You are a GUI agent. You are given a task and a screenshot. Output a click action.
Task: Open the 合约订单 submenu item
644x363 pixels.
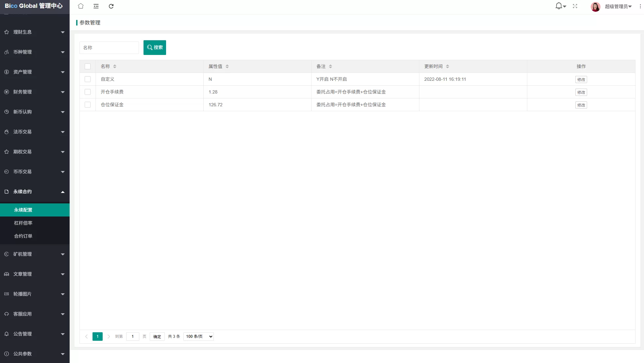tap(23, 236)
